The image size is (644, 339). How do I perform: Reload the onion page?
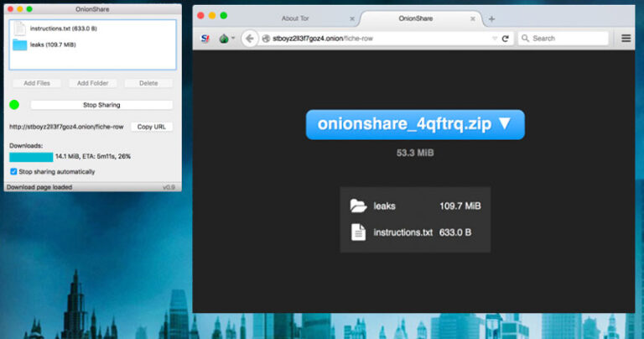point(506,38)
